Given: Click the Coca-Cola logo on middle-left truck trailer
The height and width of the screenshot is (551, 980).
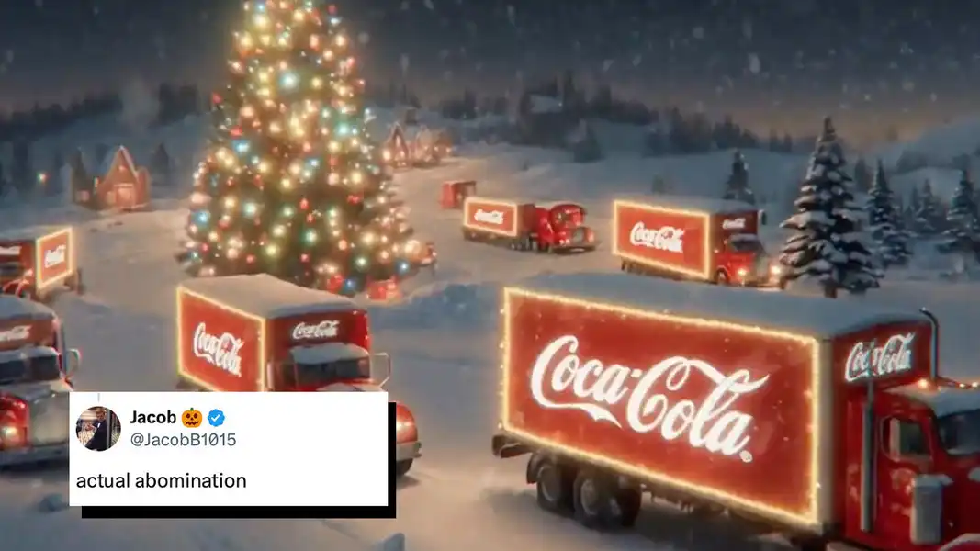Looking at the screenshot, I should (218, 349).
